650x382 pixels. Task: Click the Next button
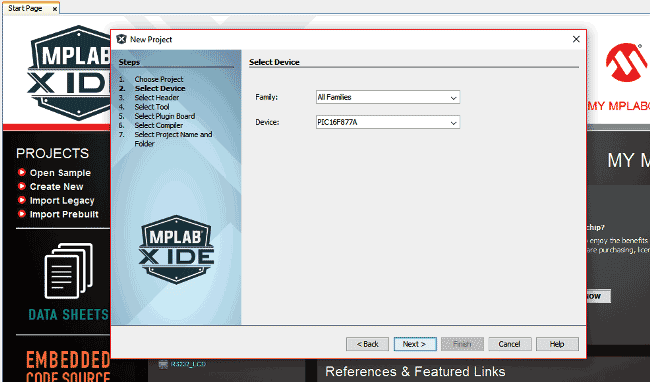point(415,344)
